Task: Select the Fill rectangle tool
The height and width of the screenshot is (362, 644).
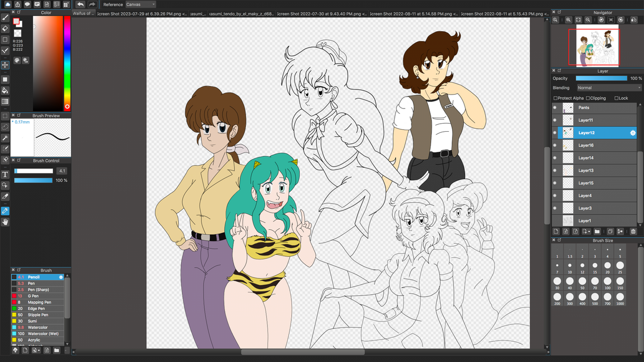Action: coord(5,79)
